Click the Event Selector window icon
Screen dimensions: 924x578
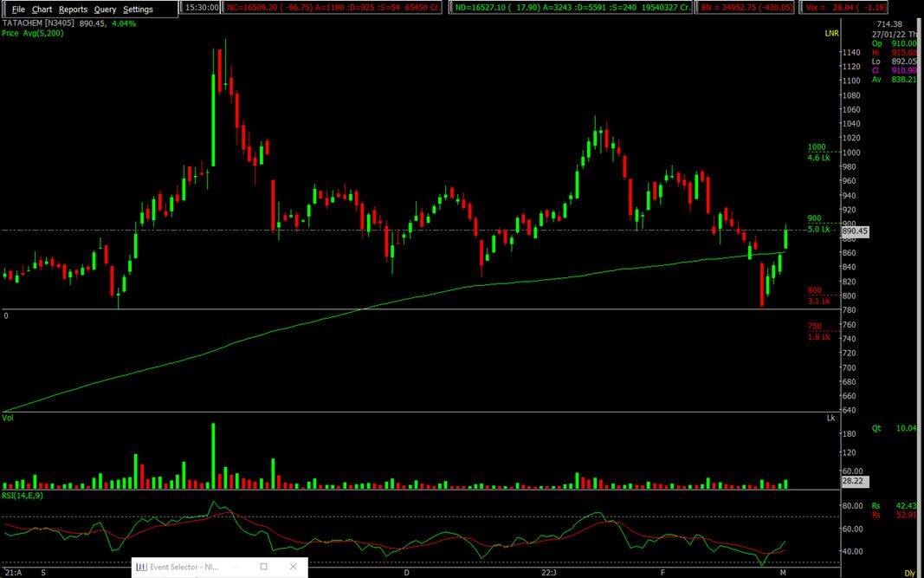[x=142, y=568]
